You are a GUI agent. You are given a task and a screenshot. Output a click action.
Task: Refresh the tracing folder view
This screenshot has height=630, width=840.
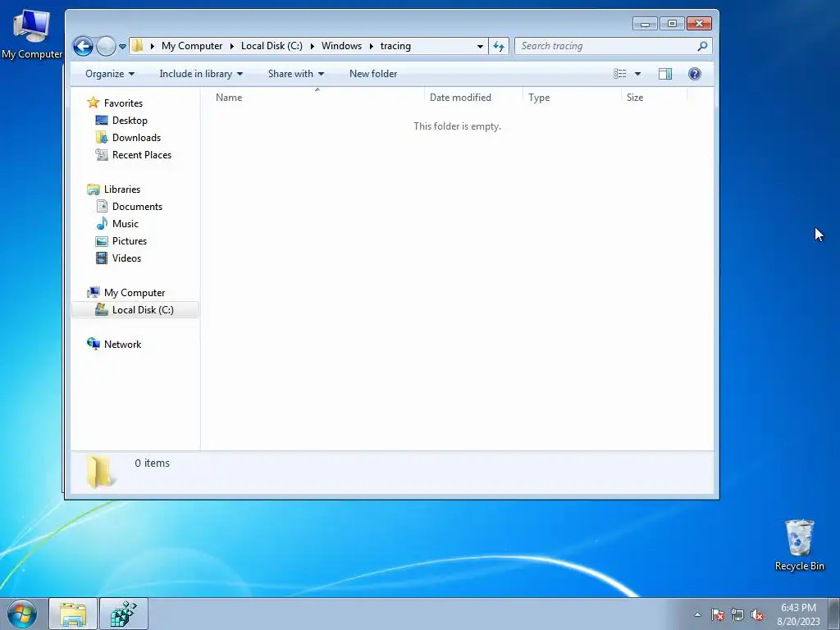pos(499,46)
